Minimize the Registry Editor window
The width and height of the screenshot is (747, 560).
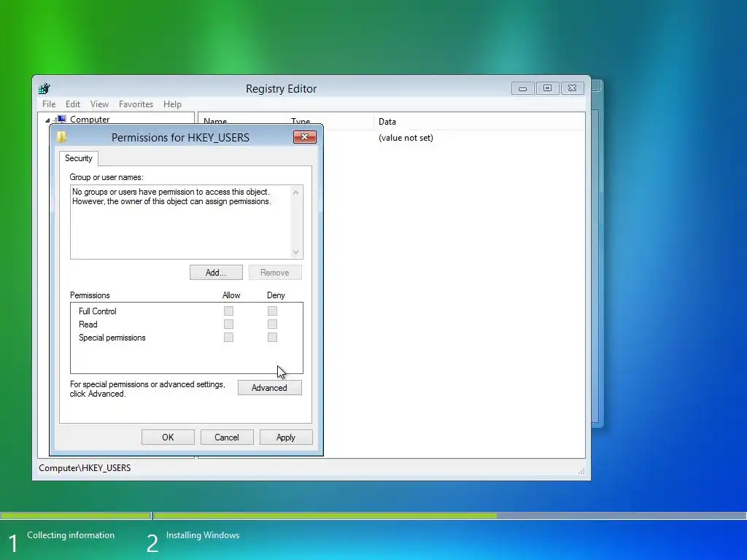coord(522,88)
